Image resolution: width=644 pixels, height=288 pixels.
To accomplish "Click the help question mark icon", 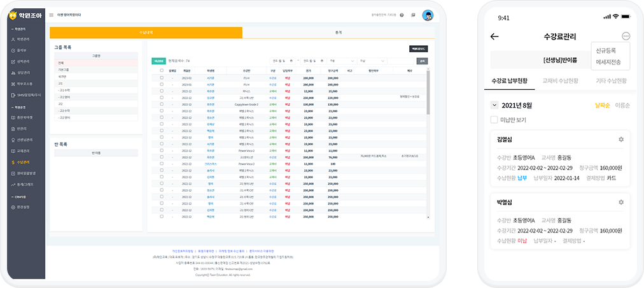I will point(402,14).
